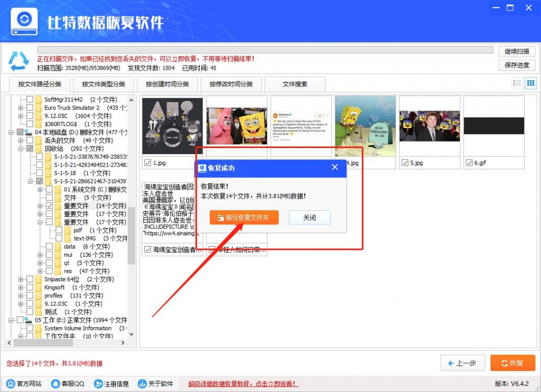The image size is (541, 392).
Task: Select 按文件类型分类 tab
Action: 103,84
